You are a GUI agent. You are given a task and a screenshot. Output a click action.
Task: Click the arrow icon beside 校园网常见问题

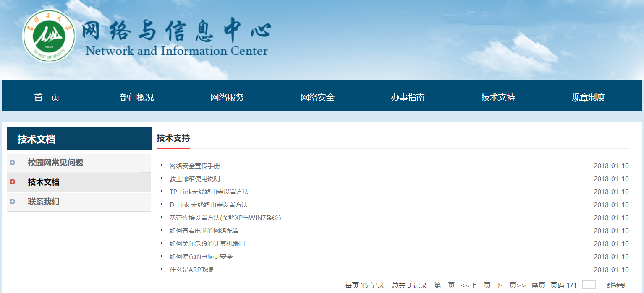coord(12,163)
